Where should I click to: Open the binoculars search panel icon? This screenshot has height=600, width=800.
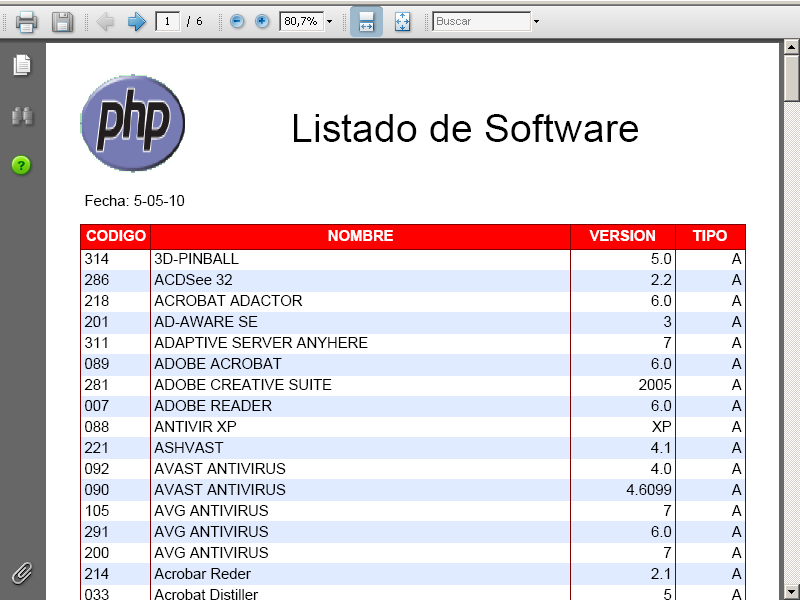(22, 116)
